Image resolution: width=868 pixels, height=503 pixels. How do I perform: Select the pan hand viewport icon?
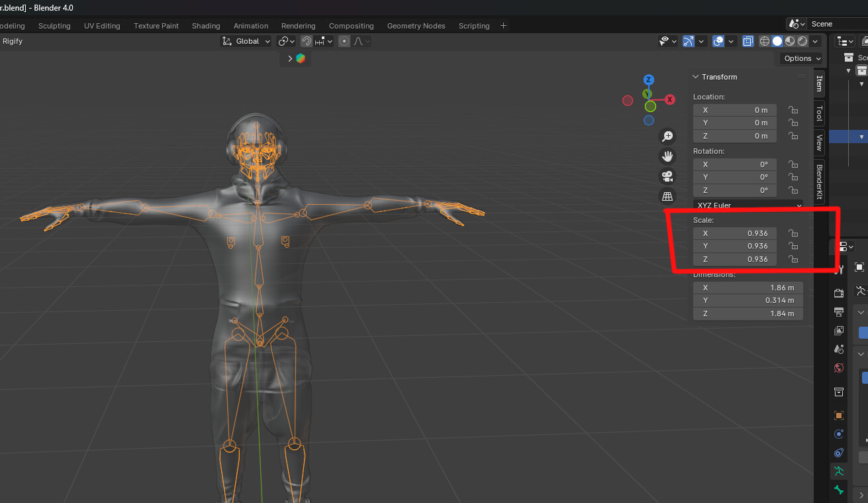667,156
